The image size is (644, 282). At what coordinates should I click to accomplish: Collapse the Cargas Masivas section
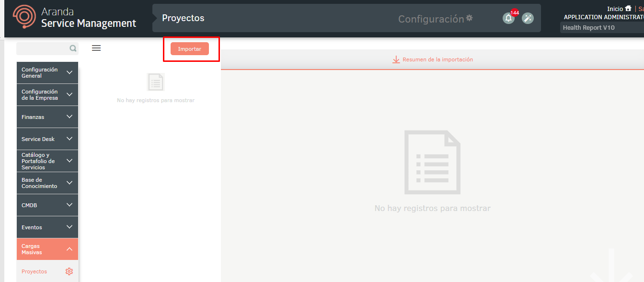tap(47, 249)
